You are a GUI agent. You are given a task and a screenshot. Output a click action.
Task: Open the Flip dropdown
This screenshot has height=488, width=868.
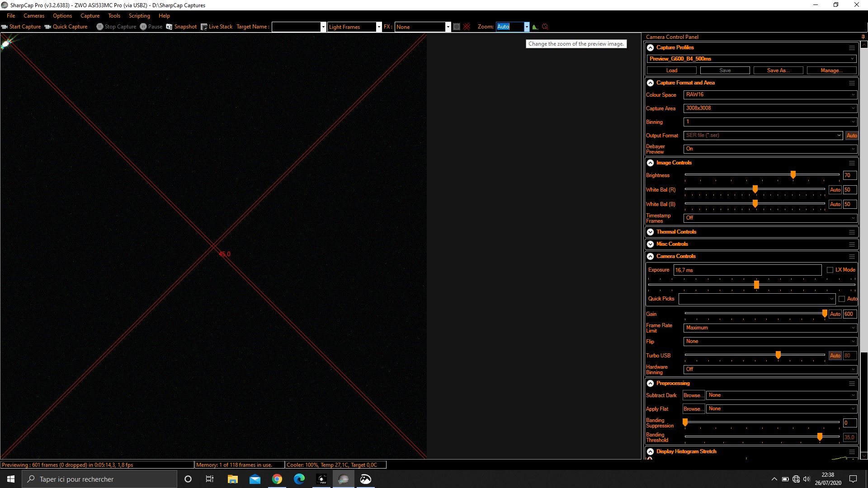770,342
